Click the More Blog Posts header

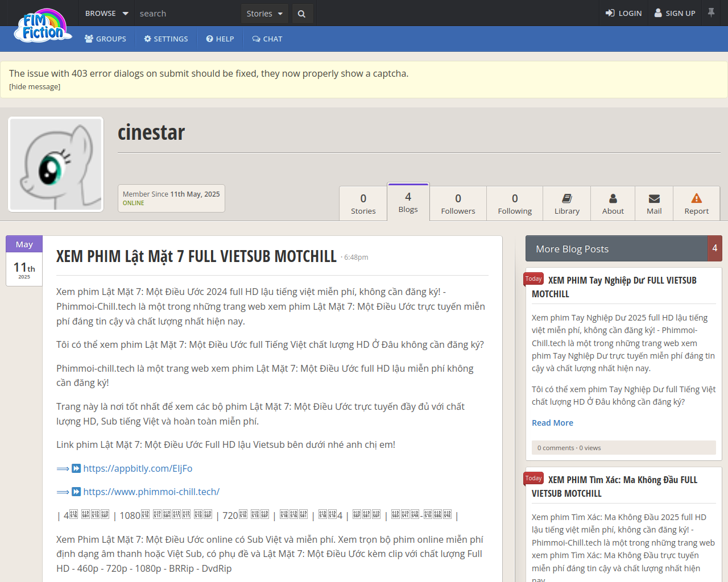tap(616, 248)
